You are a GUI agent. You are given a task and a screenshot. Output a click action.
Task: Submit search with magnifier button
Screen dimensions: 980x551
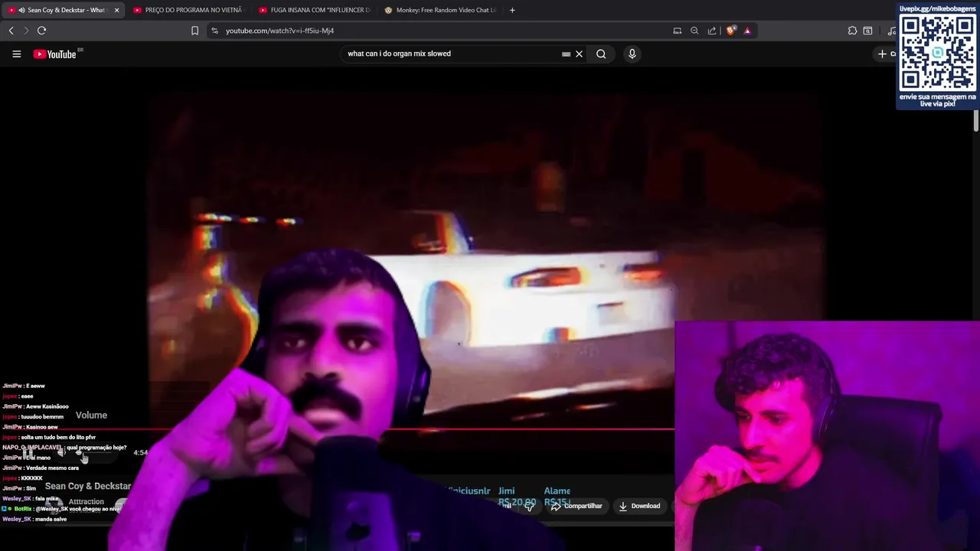pyautogui.click(x=601, y=54)
